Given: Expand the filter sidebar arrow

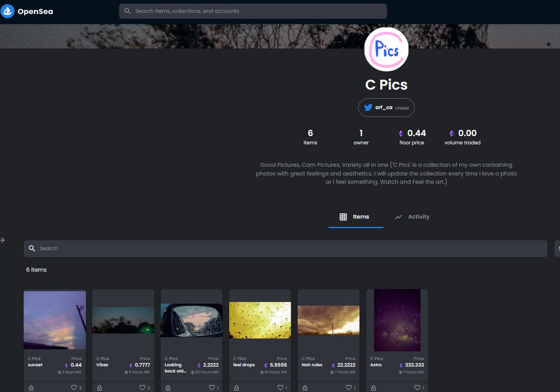Looking at the screenshot, I should pos(2,240).
